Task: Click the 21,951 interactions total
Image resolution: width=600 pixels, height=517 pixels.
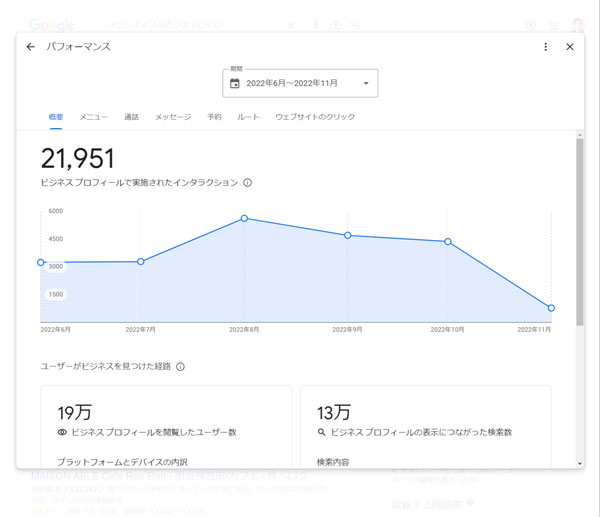Action: (78, 158)
